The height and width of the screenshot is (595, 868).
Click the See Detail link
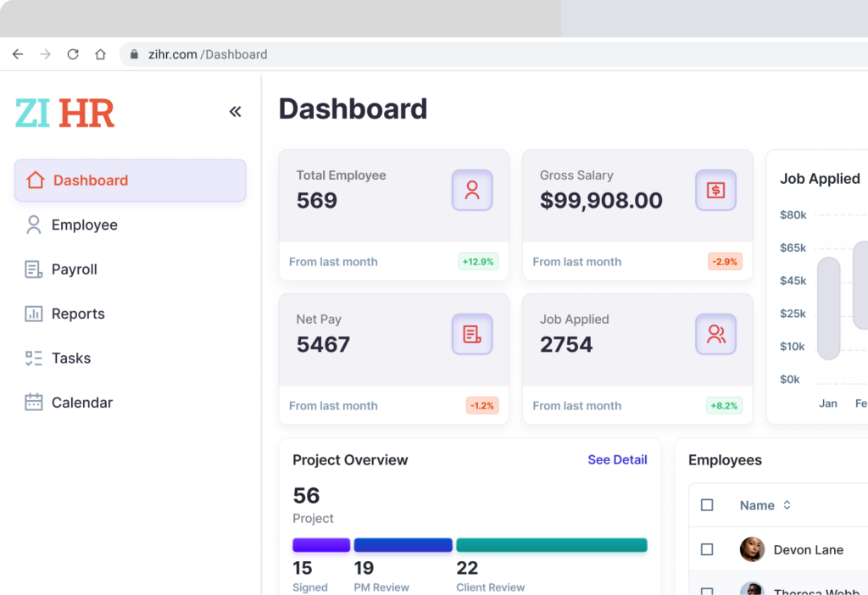[x=617, y=459]
